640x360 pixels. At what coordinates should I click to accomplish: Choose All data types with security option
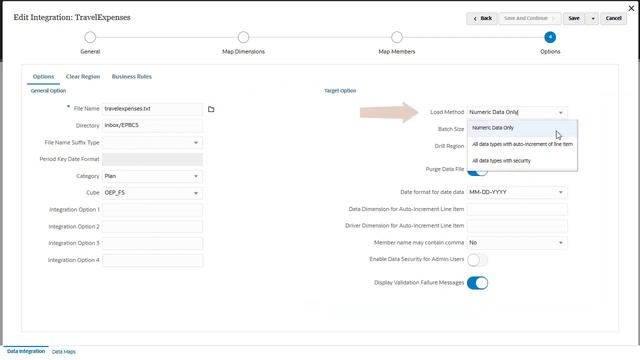tap(522, 161)
